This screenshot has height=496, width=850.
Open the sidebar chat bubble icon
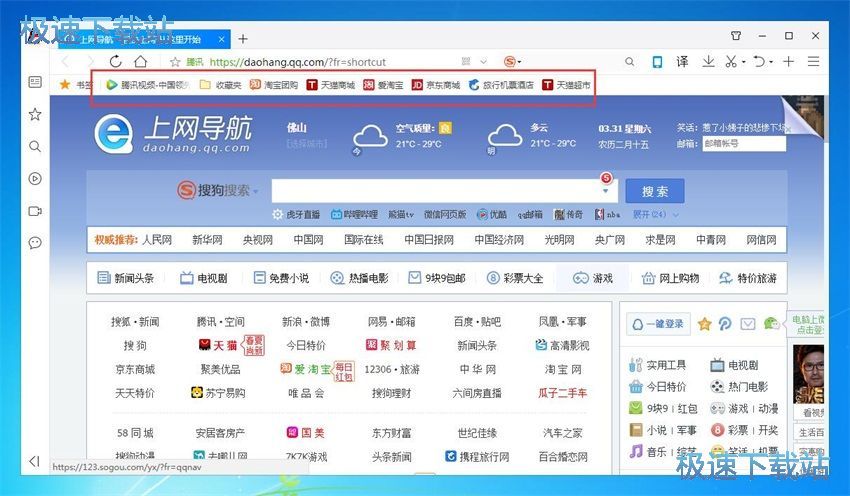tap(35, 242)
